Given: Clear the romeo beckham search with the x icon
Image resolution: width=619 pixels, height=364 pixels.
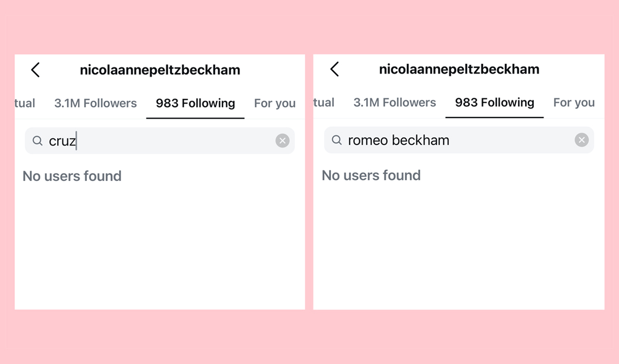Looking at the screenshot, I should [581, 140].
